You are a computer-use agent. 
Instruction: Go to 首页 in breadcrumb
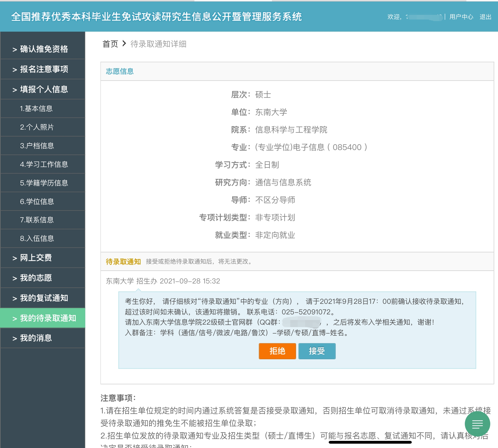110,44
